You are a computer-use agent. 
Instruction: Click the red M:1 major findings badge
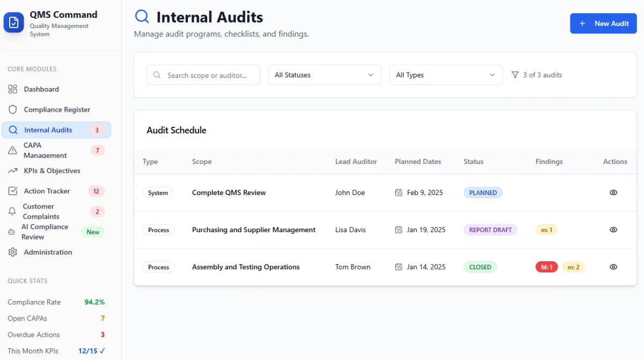546,267
